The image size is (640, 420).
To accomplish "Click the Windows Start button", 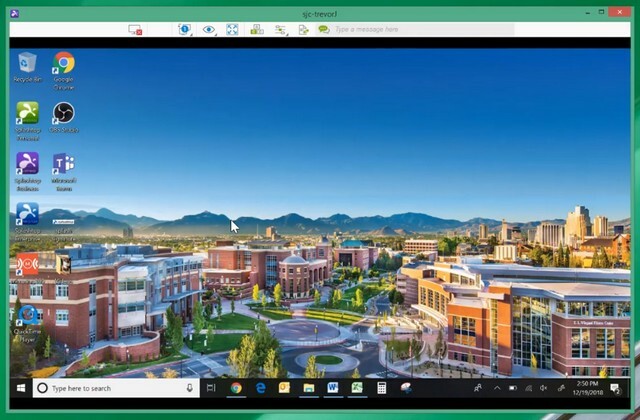I will (18, 388).
